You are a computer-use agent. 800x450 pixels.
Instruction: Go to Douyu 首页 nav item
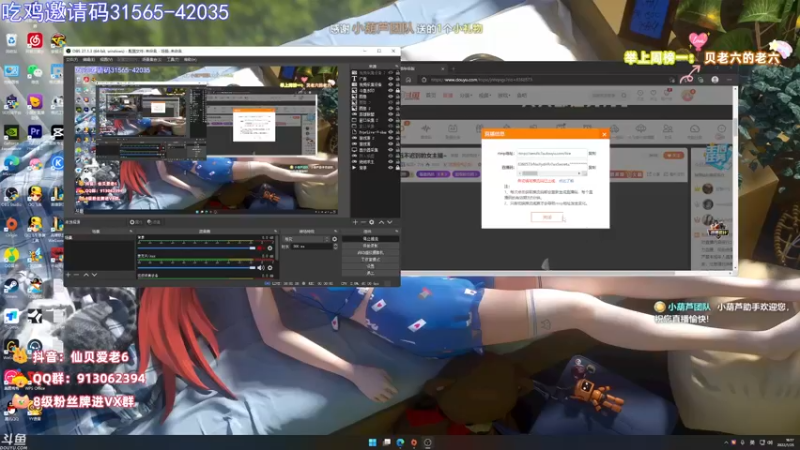431,95
